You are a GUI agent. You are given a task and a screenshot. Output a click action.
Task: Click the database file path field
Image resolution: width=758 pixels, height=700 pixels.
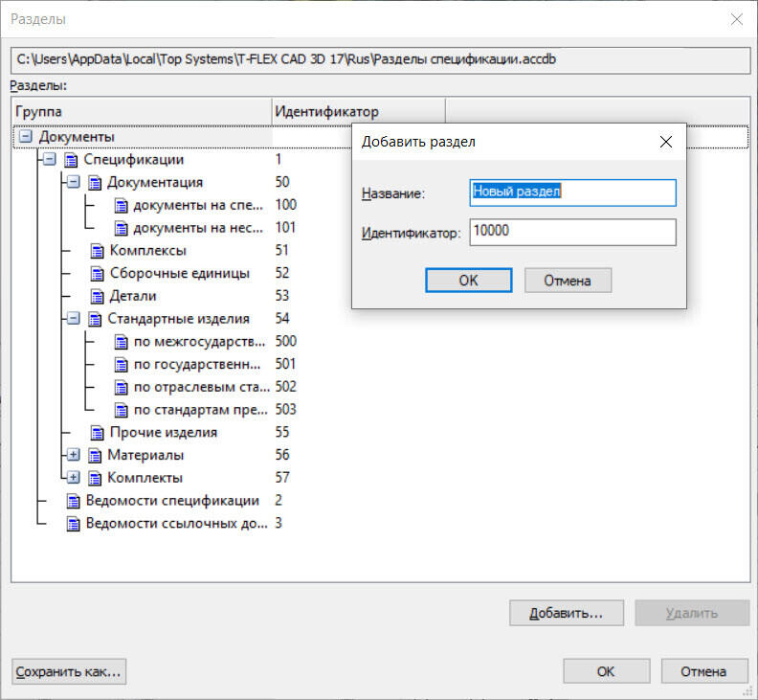click(x=381, y=60)
